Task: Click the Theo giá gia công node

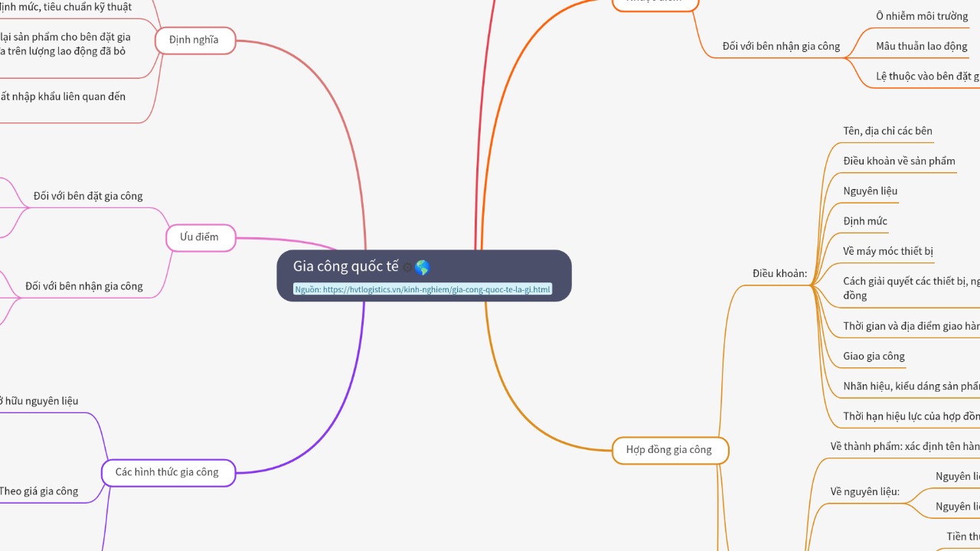Action: pos(38,491)
